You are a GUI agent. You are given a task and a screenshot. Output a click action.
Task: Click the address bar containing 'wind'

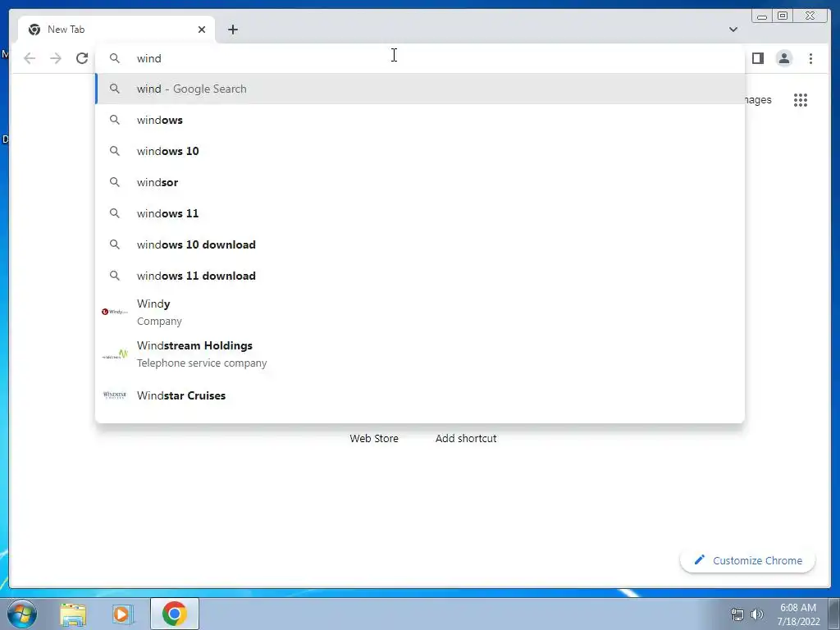coord(419,58)
